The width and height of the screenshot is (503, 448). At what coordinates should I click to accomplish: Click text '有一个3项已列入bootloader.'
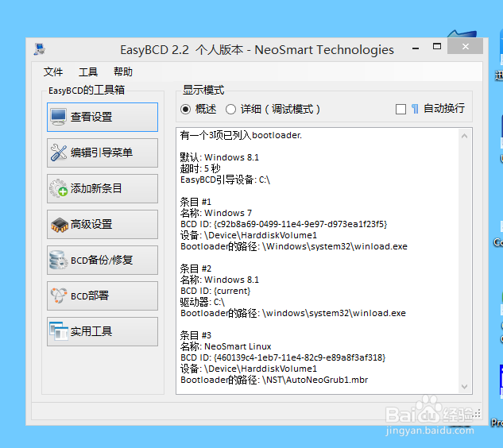(x=241, y=135)
